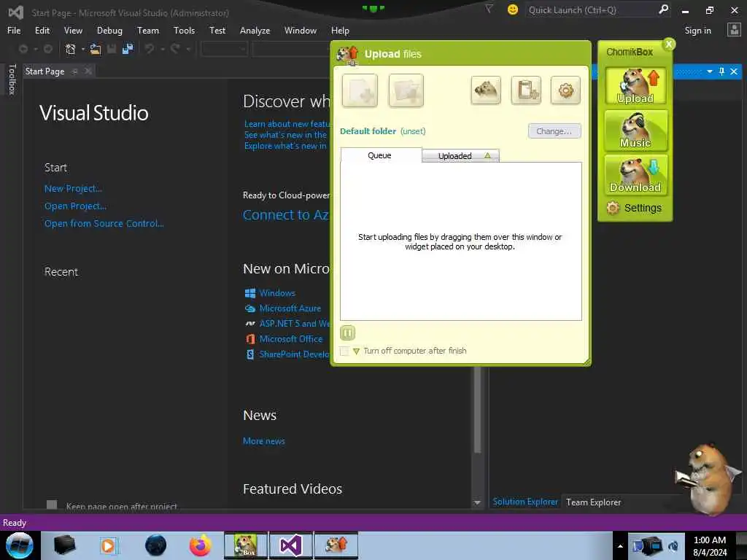
Task: Click the Start Page scroll down arrow
Action: [477, 503]
